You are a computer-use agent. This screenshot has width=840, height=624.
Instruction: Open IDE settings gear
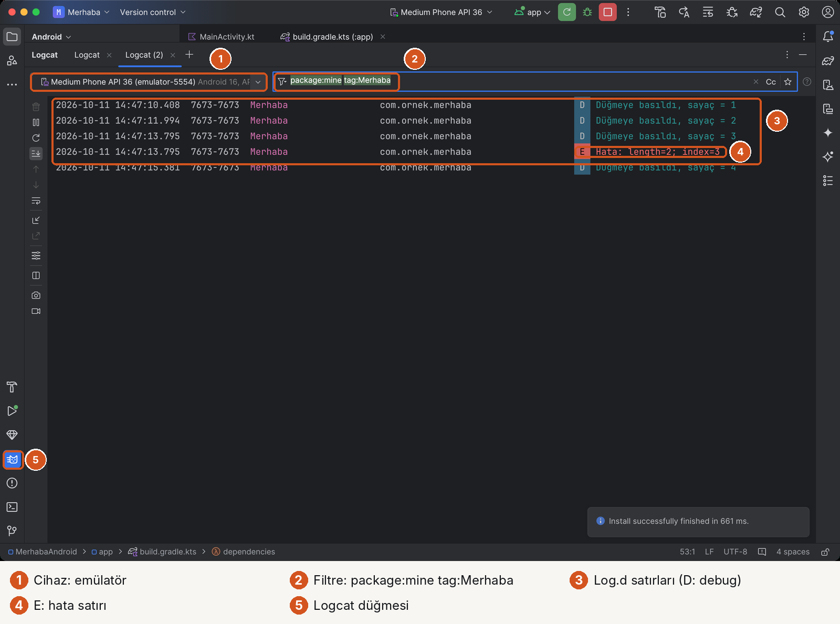tap(804, 12)
